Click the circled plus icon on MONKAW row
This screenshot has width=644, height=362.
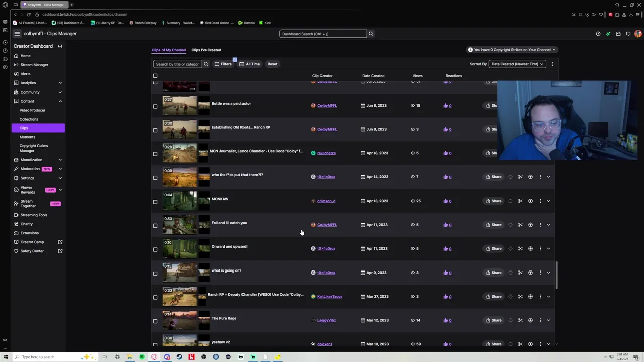[530, 201]
